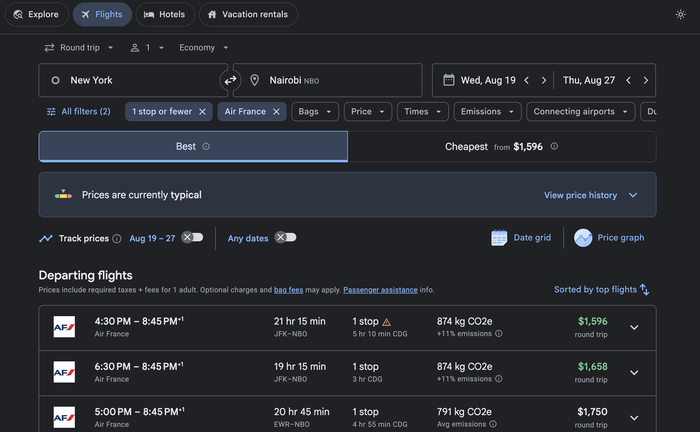The width and height of the screenshot is (700, 432).
Task: Select the 5:00 PM EWR Air France flight
Action: [x=347, y=414]
